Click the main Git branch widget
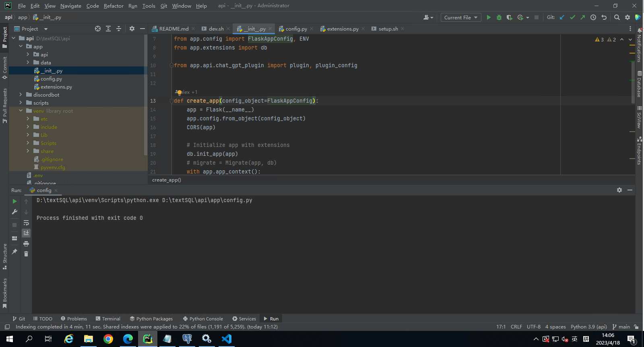Viewport: 644px width, 347px height. pyautogui.click(x=621, y=327)
